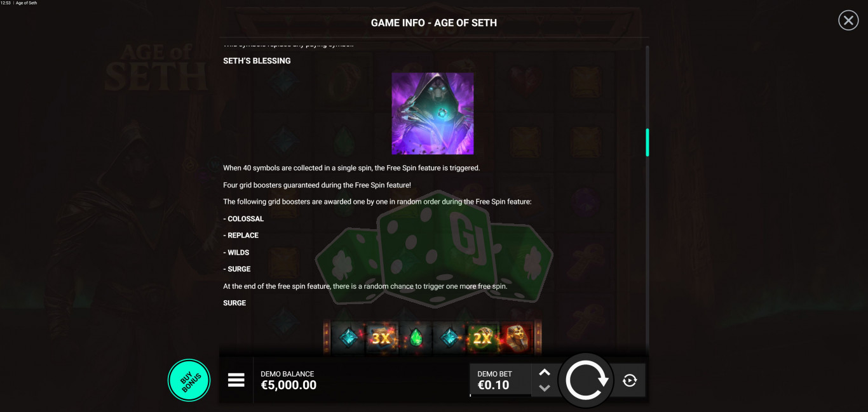Viewport: 868px width, 412px height.
Task: Click the demo balance €5,000.00 display
Action: pos(288,385)
